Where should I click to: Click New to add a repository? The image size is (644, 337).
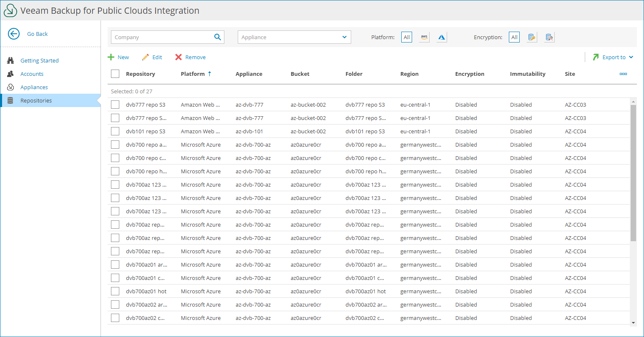pyautogui.click(x=119, y=57)
